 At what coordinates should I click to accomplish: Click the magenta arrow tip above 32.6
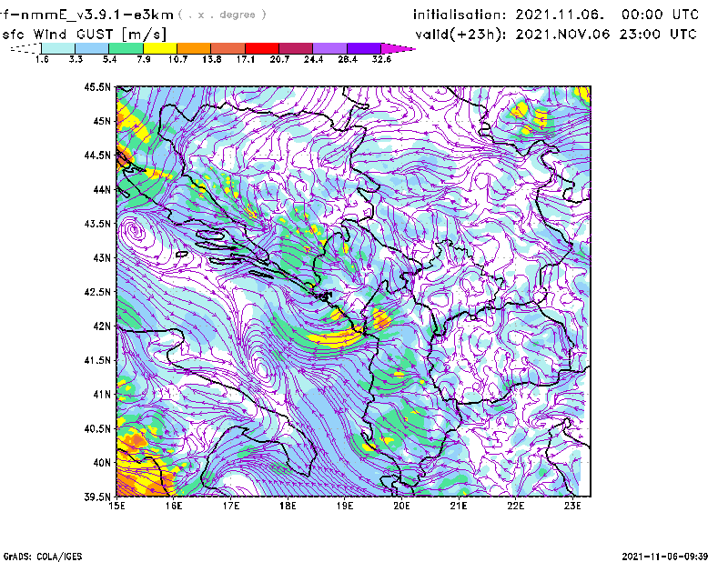[398, 48]
